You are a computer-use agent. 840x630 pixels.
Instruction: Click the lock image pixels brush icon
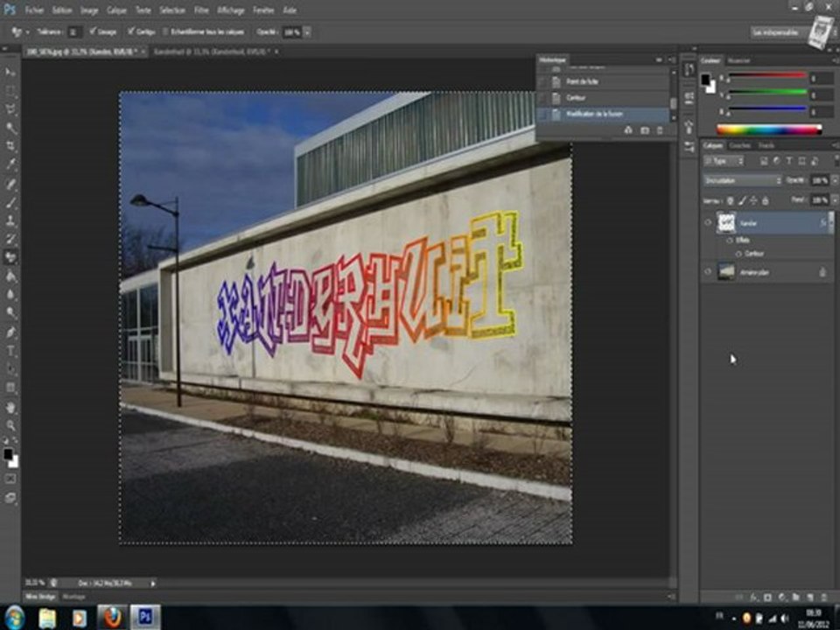coord(742,200)
